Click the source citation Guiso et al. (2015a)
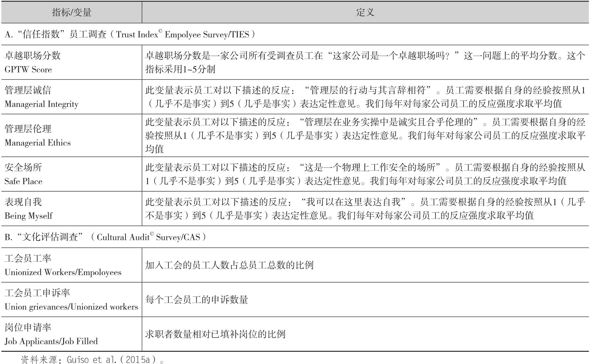This screenshot has width=590, height=364. [92, 359]
